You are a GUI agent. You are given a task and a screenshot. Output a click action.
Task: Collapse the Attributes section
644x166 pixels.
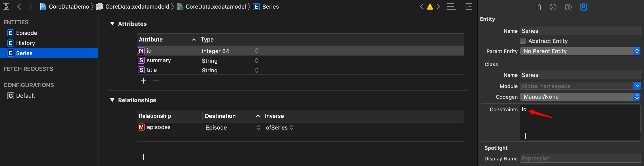[112, 24]
